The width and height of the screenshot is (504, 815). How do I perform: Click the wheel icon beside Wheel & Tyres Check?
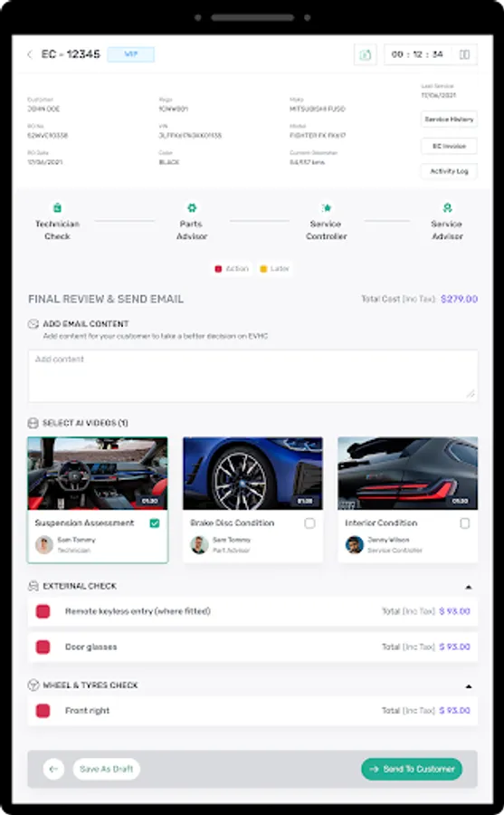[x=33, y=686]
